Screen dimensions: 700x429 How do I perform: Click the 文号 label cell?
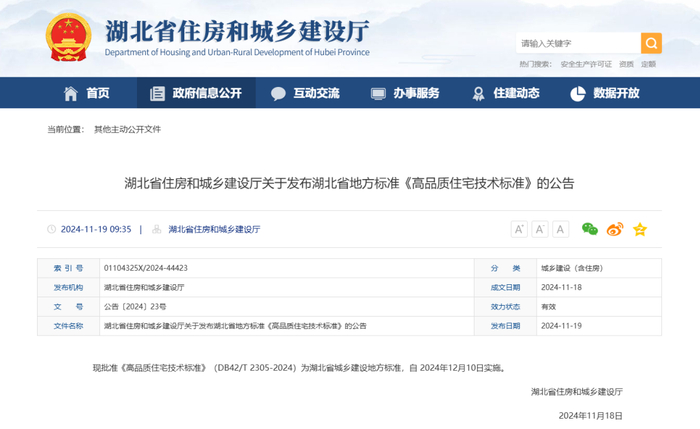[68, 307]
